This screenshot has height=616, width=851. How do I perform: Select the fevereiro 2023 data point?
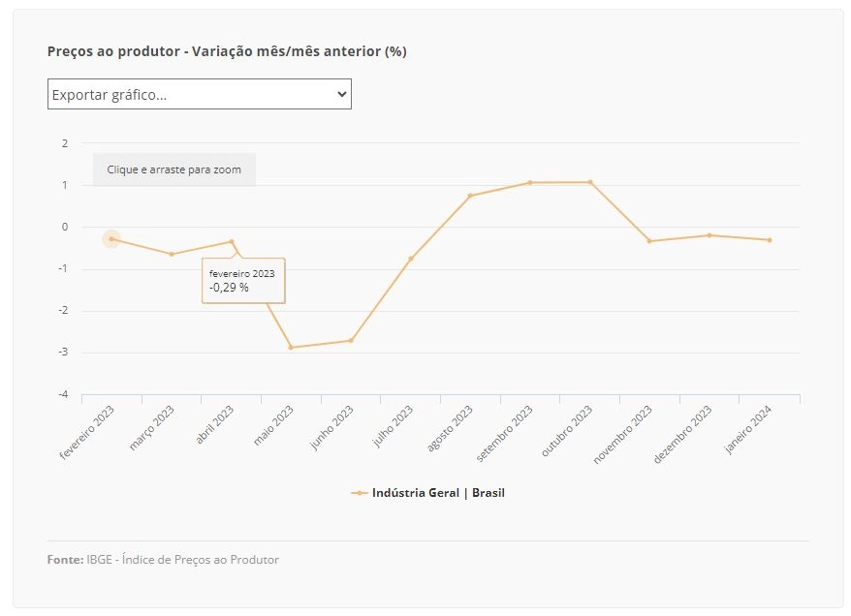tap(111, 238)
